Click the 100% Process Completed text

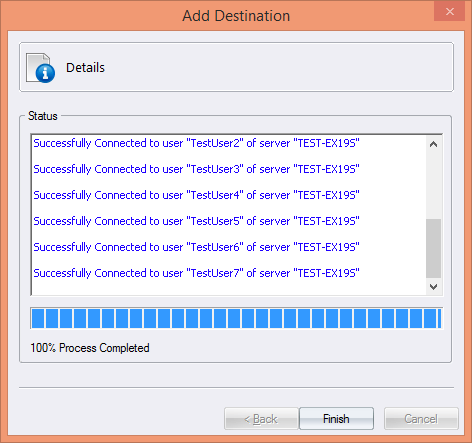coord(90,348)
